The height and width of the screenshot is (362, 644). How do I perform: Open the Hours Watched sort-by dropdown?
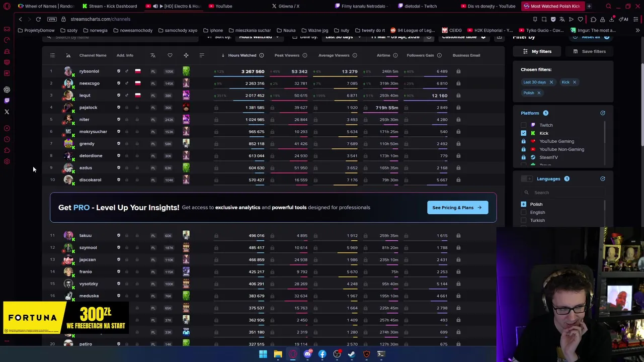(x=259, y=38)
